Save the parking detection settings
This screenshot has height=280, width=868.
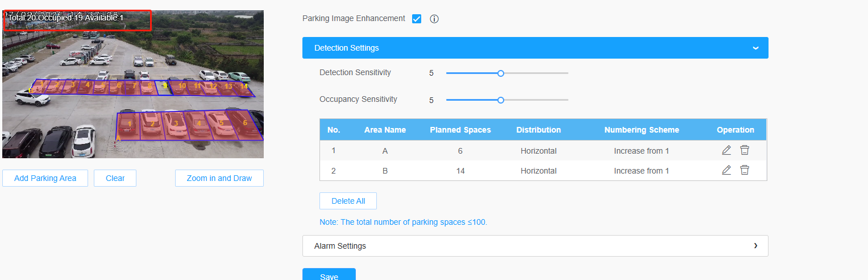point(329,274)
